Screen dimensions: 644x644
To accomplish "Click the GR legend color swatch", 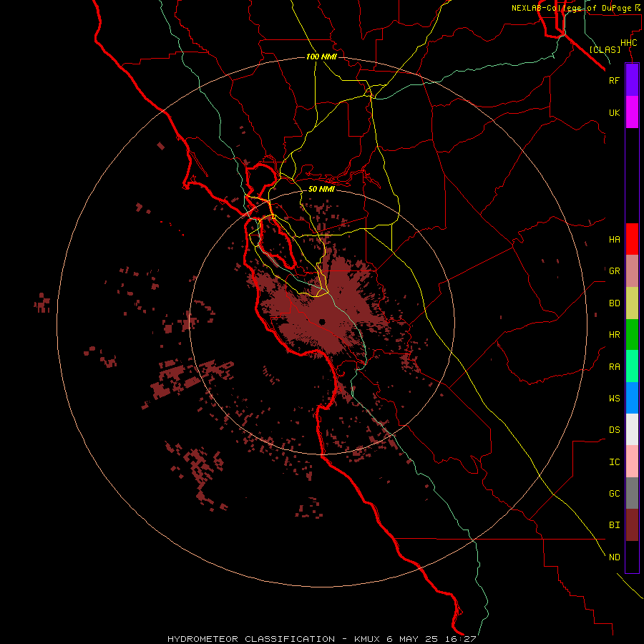I will (x=632, y=271).
